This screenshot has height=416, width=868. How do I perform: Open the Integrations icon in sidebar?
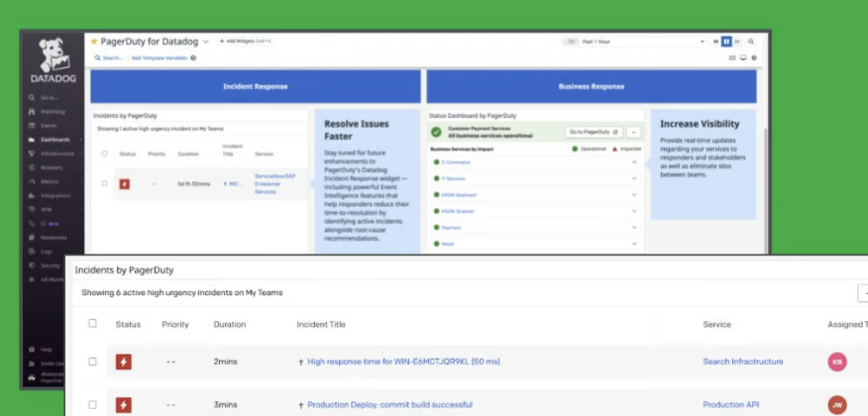(32, 195)
